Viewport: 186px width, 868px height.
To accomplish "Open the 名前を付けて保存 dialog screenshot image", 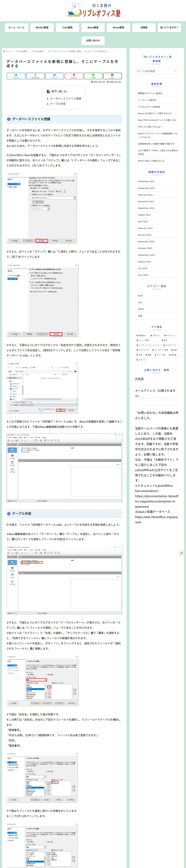I will (x=42, y=388).
